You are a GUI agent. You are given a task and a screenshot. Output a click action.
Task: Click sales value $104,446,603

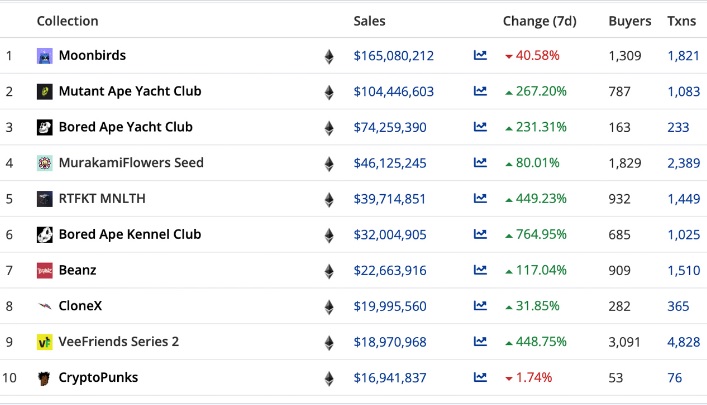(x=394, y=92)
